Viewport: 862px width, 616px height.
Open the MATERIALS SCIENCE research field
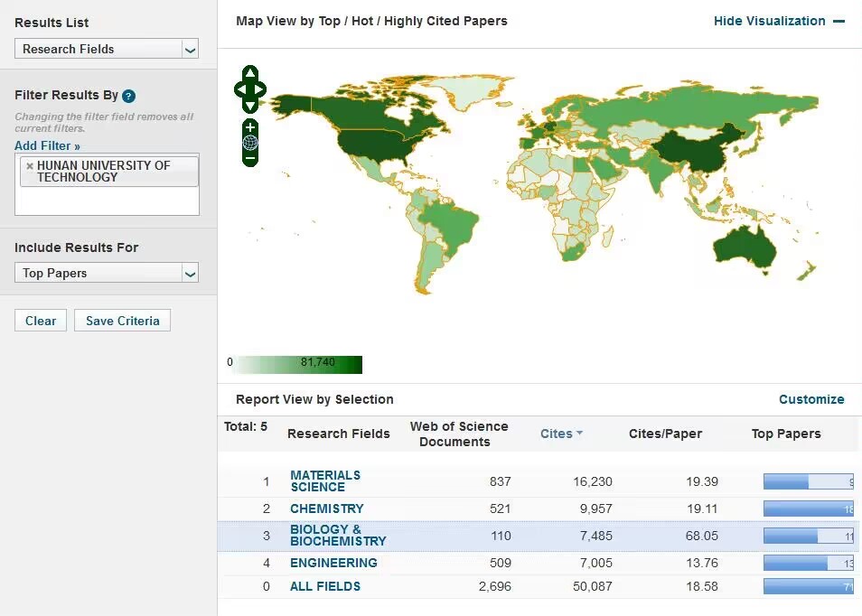point(325,481)
